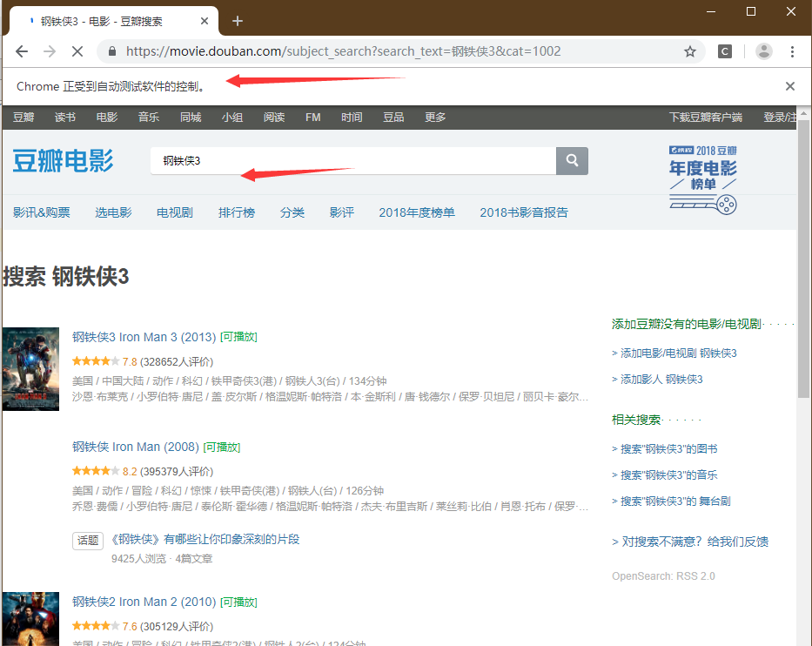
Task: Open 同城 in top navigation
Action: coord(191,117)
